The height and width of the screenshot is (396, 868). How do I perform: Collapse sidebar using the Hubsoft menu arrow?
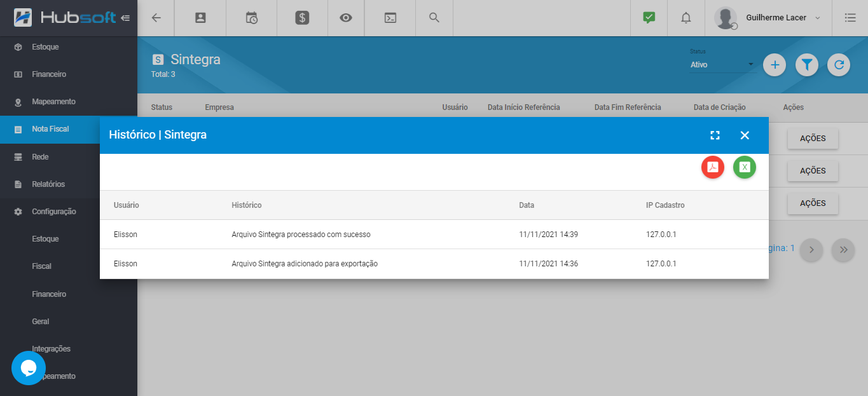[x=125, y=18]
